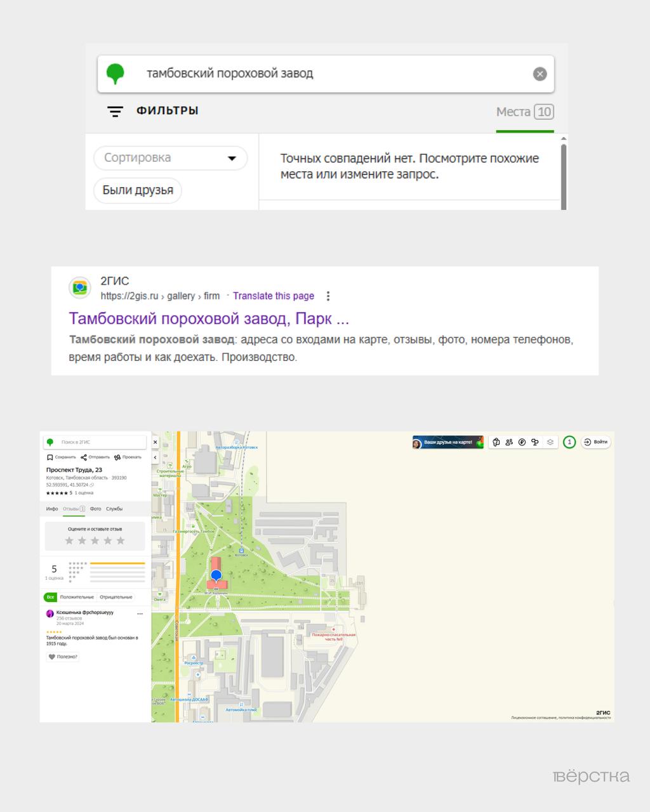Click Сохранить bookmark icon
650x812 pixels.
[50, 457]
